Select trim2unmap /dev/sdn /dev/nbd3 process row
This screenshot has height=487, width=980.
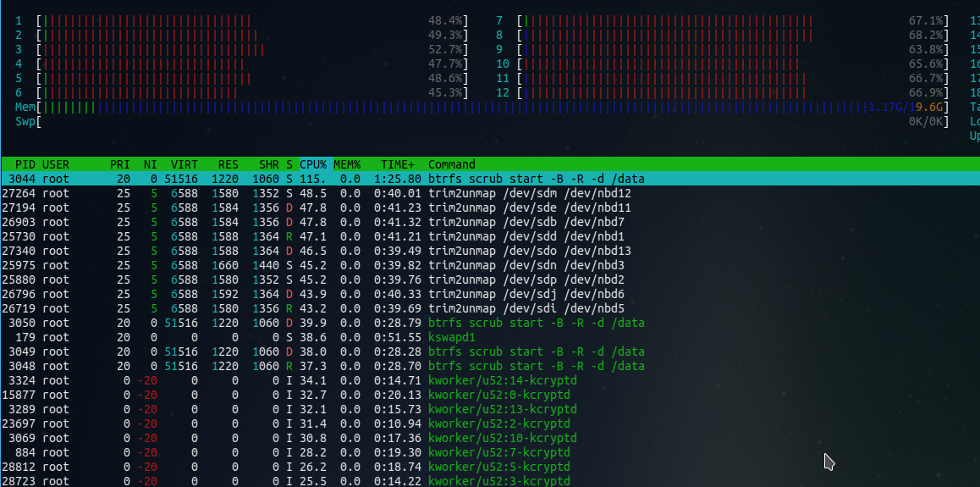490,265
